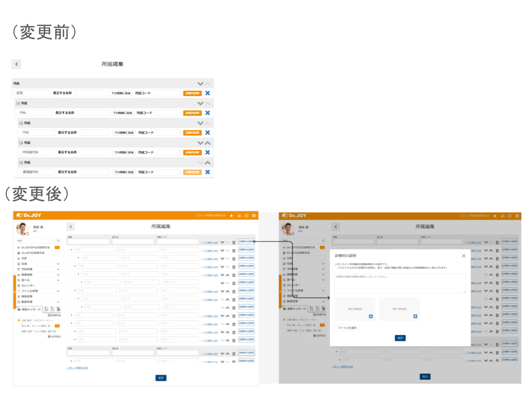Collapse the 勤務管理 sidebar section
532x399 pixels.
(58, 302)
